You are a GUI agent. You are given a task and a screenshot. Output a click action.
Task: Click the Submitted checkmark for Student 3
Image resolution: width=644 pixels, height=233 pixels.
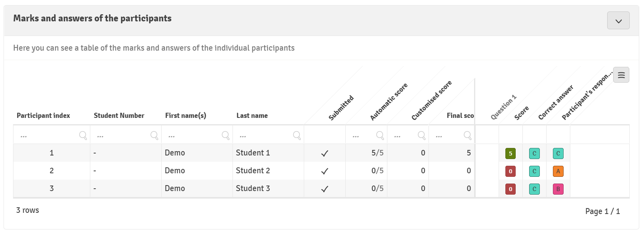[x=325, y=189]
